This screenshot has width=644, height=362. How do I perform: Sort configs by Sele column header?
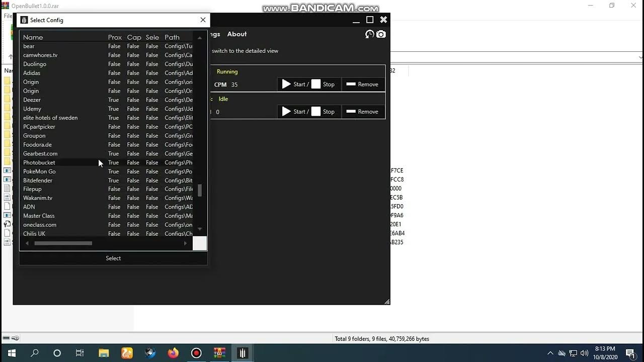pos(152,37)
